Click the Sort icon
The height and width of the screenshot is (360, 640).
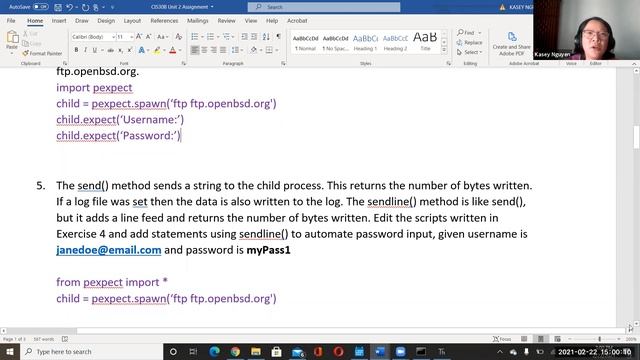coord(266,37)
